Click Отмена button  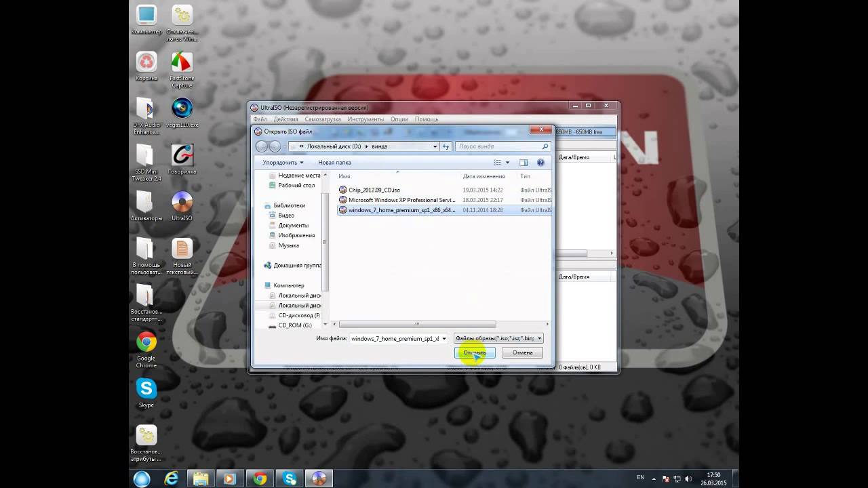[522, 352]
